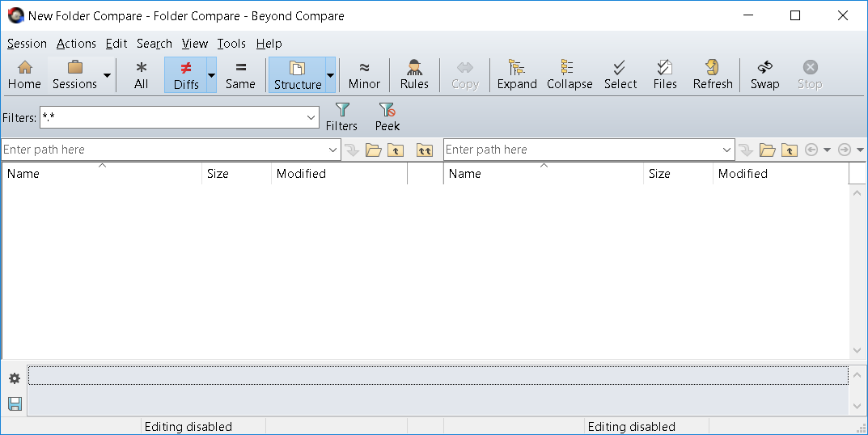
Task: Expand the left path history dropdown
Action: point(332,150)
